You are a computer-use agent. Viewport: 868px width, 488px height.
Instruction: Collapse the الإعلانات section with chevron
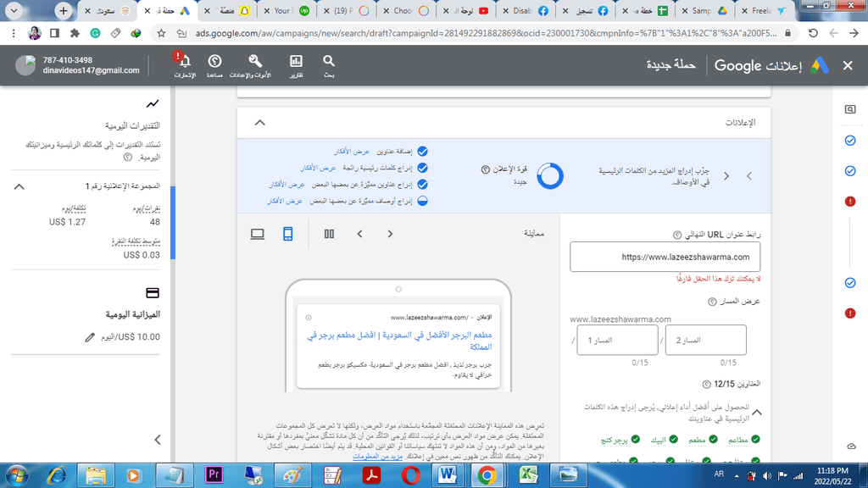point(259,123)
